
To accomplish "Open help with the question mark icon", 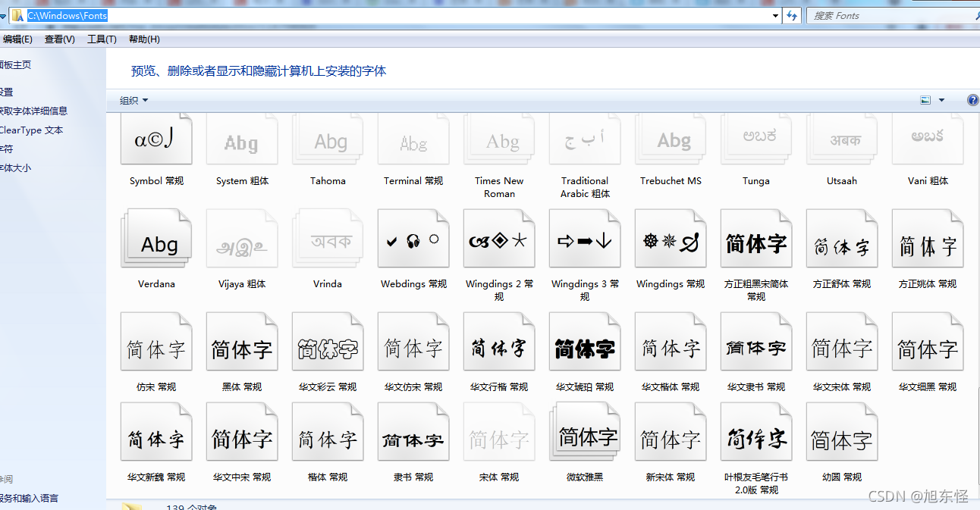I will tap(973, 100).
